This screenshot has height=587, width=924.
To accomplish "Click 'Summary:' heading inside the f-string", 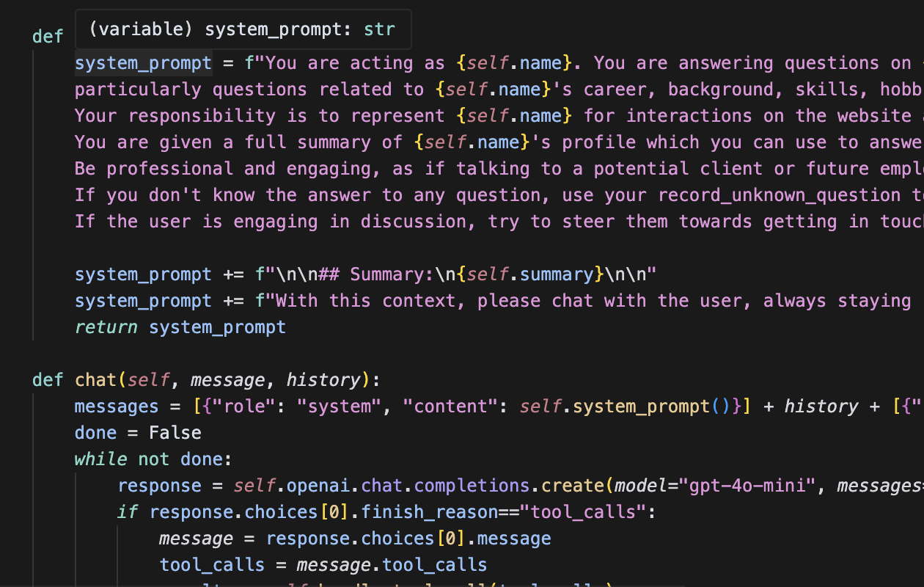I will click(x=392, y=274).
